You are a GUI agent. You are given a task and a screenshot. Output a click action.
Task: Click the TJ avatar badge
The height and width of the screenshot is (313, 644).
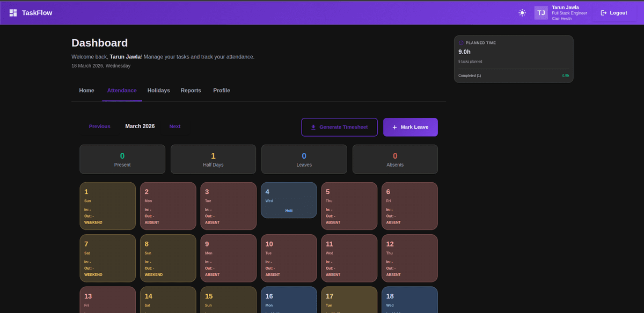(x=540, y=12)
